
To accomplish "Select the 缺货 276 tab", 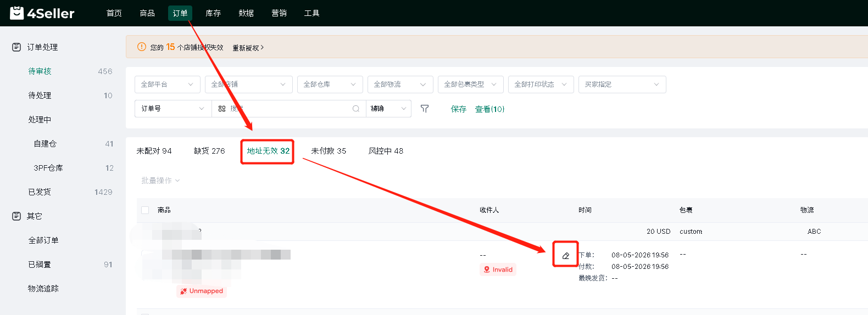I will [x=209, y=151].
